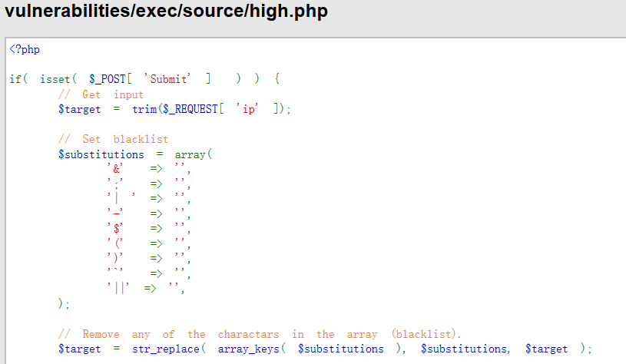Click the 'ip' string literal

point(247,109)
